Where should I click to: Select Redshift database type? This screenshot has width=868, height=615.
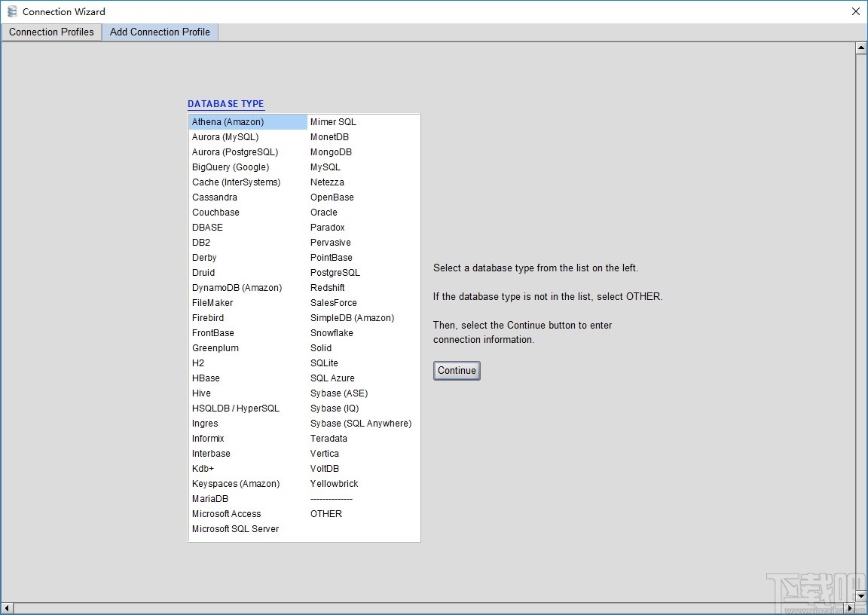327,287
